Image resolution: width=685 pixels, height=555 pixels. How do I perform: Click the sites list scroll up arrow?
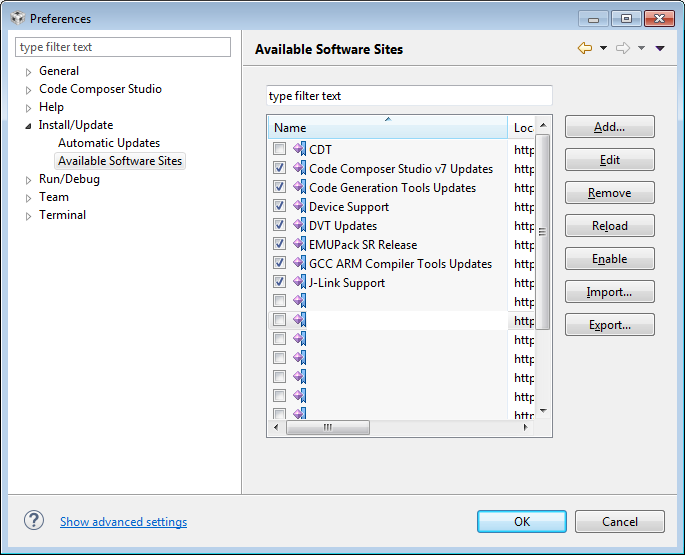543,125
